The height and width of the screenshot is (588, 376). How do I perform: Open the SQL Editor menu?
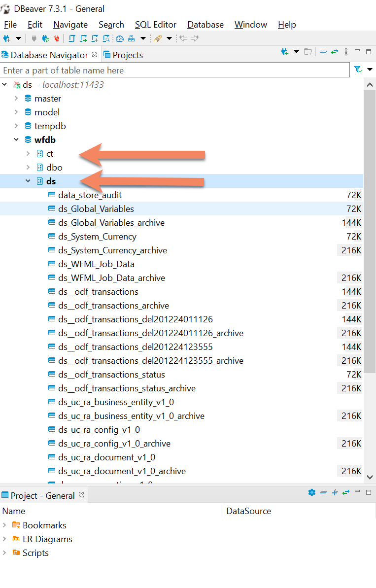156,25
